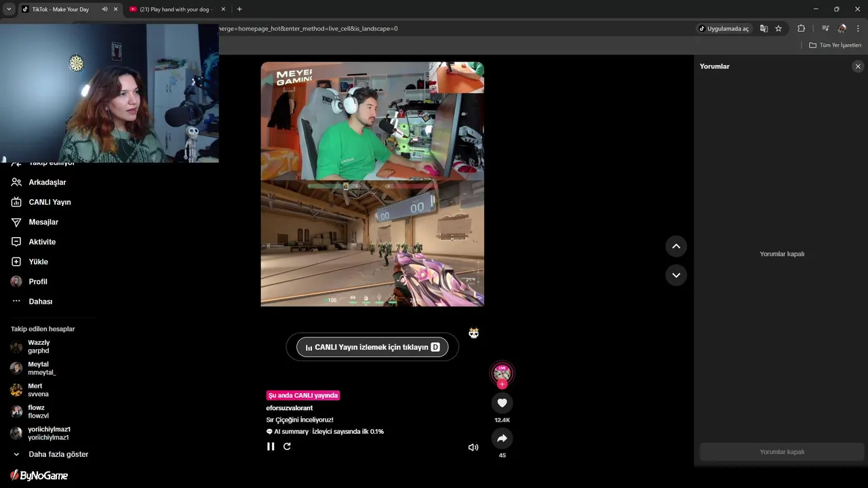Screen dimensions: 868x488
Task: Close the Play hand with your dog tab
Action: point(223,9)
